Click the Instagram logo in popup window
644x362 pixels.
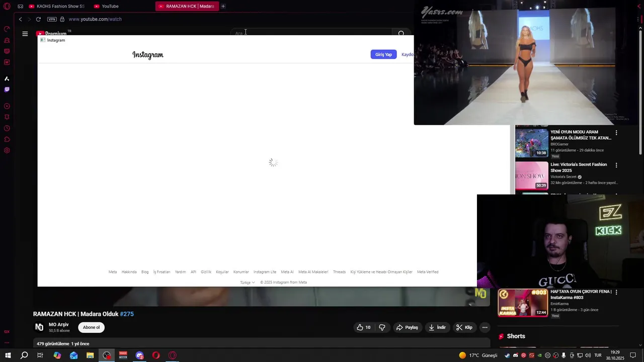(148, 55)
